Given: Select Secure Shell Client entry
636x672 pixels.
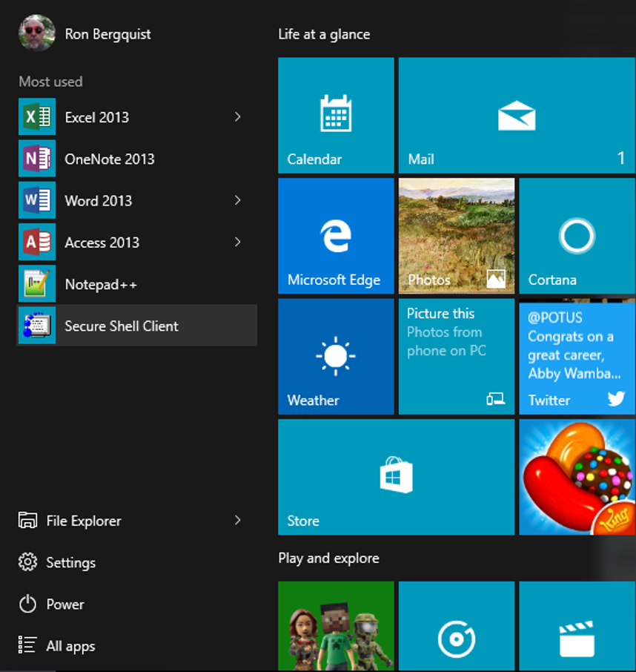Looking at the screenshot, I should [x=121, y=326].
